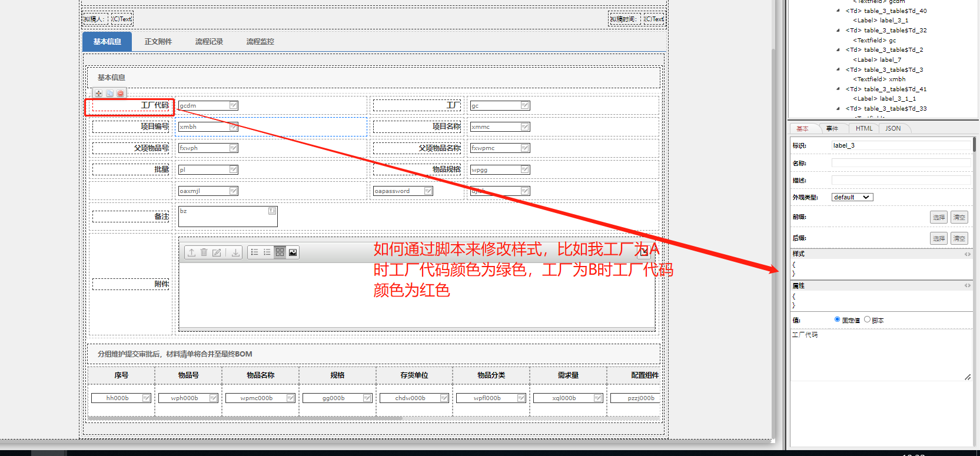Open the 基本 properties tab
The height and width of the screenshot is (456, 980).
click(802, 128)
